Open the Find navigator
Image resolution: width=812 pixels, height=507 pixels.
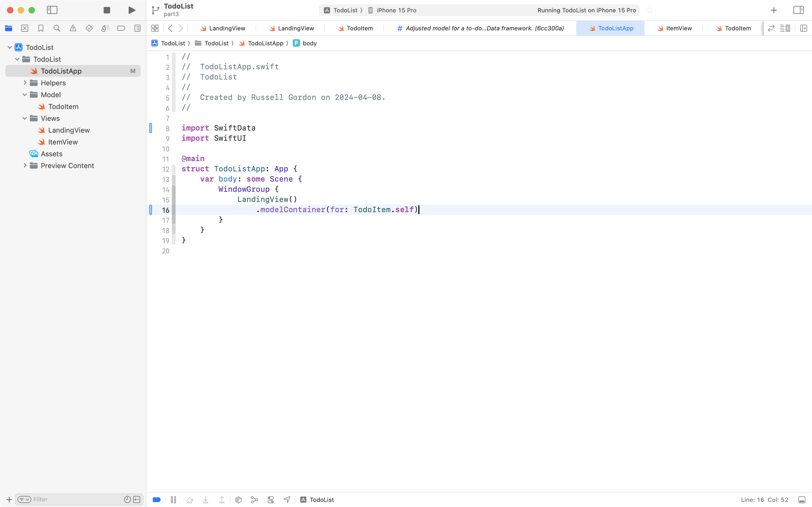point(57,28)
